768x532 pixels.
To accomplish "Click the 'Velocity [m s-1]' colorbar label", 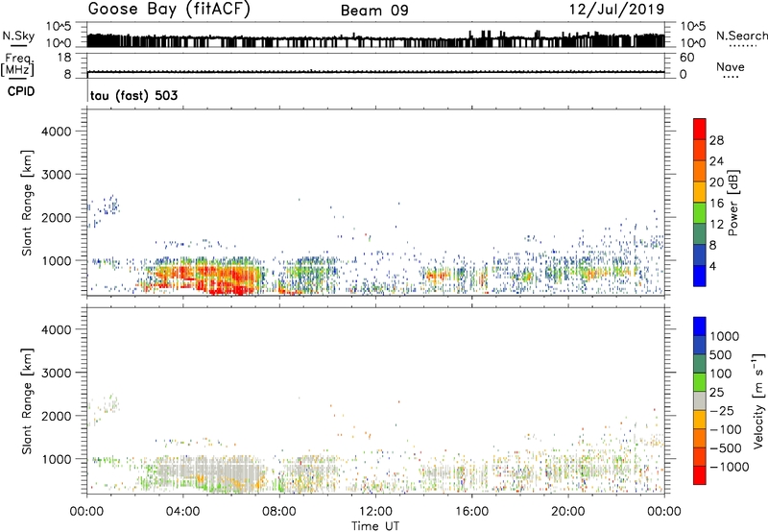I will pyautogui.click(x=758, y=400).
